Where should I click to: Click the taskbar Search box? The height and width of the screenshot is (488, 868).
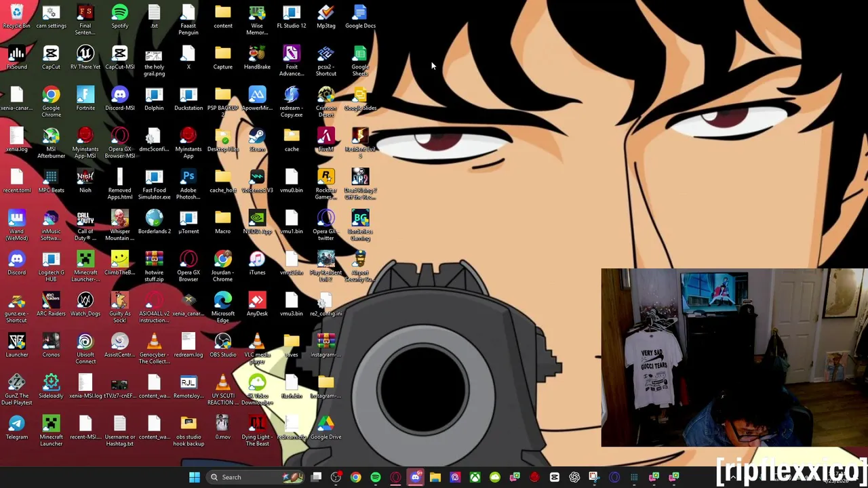click(255, 477)
